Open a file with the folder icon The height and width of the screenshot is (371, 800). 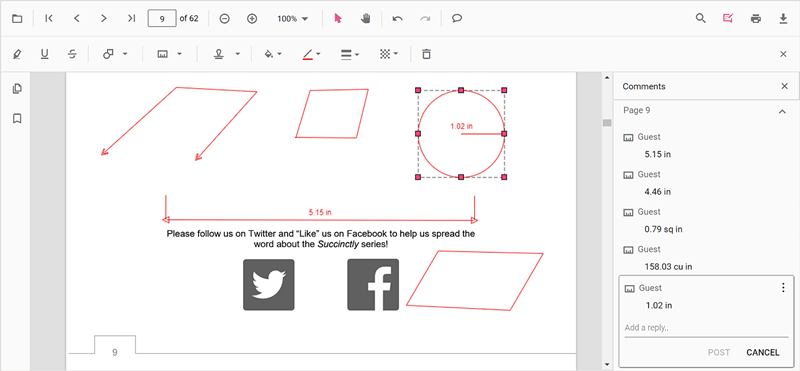pyautogui.click(x=17, y=19)
